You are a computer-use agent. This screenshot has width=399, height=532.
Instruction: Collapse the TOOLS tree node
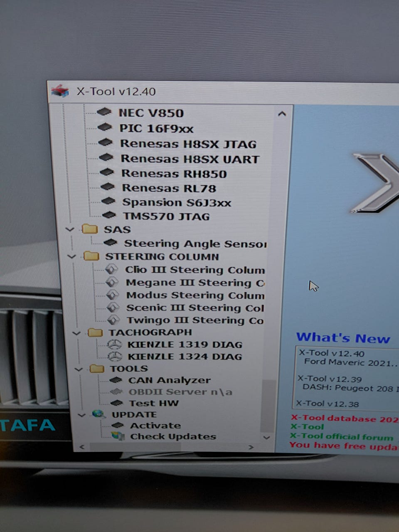click(x=78, y=369)
